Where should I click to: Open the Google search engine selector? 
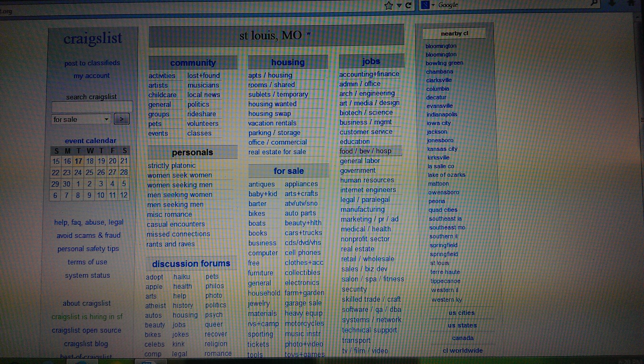click(x=428, y=5)
